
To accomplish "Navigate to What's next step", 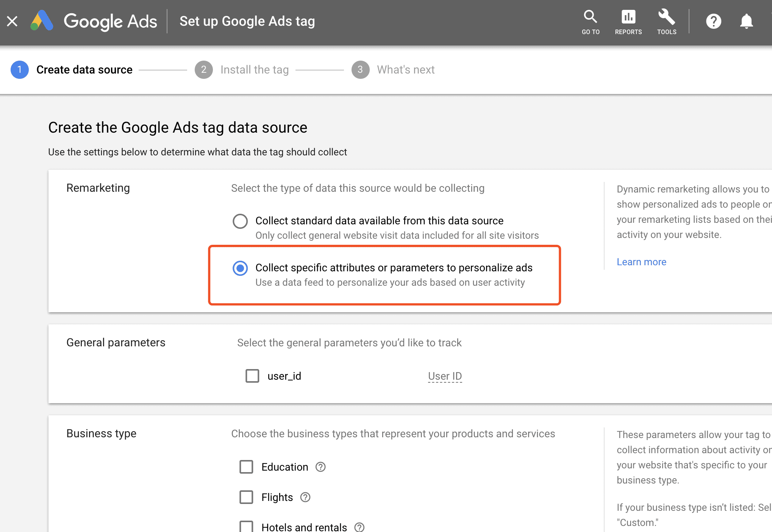I will (405, 70).
